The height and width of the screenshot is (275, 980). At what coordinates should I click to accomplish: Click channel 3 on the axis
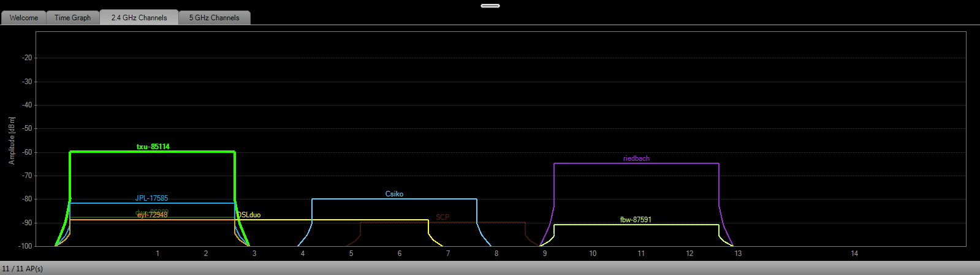point(254,254)
